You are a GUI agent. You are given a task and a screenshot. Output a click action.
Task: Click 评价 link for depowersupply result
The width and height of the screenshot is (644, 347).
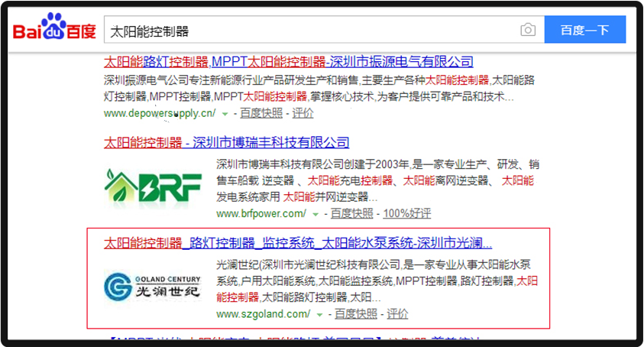pyautogui.click(x=303, y=113)
